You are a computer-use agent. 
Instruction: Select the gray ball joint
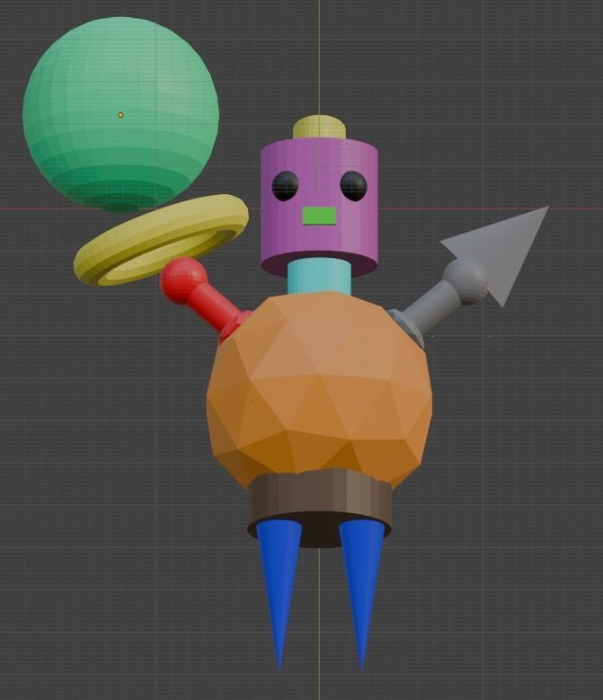[467, 280]
